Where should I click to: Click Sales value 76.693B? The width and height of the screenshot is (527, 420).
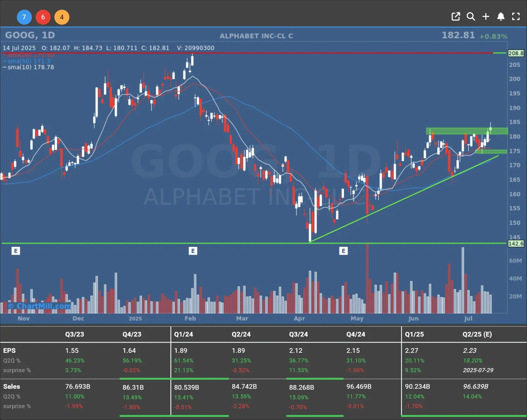[x=78, y=387]
